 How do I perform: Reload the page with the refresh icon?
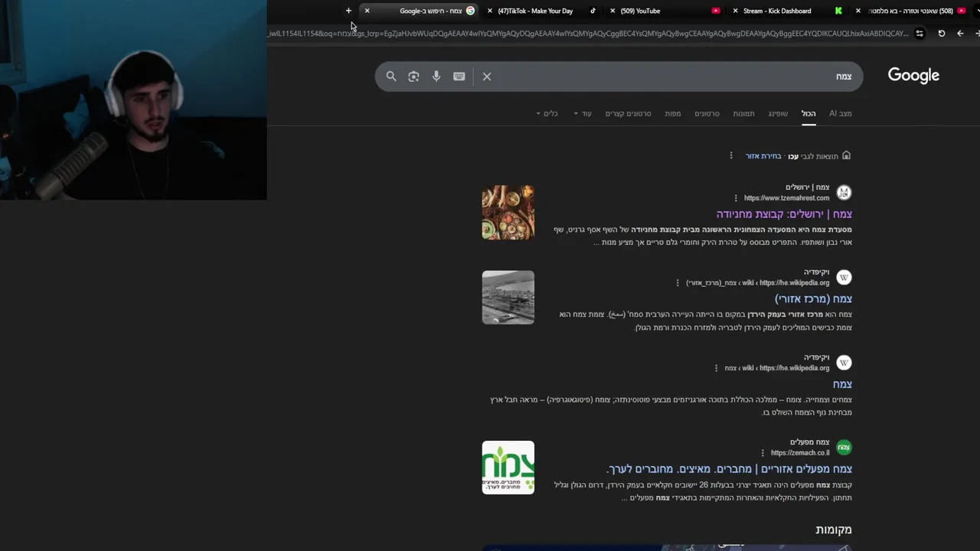click(x=941, y=34)
